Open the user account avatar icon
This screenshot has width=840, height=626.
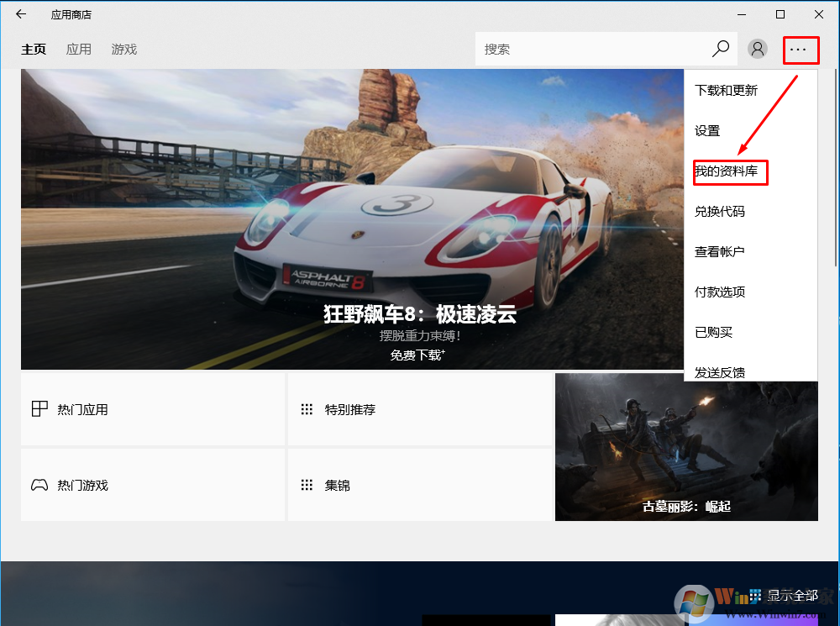758,49
